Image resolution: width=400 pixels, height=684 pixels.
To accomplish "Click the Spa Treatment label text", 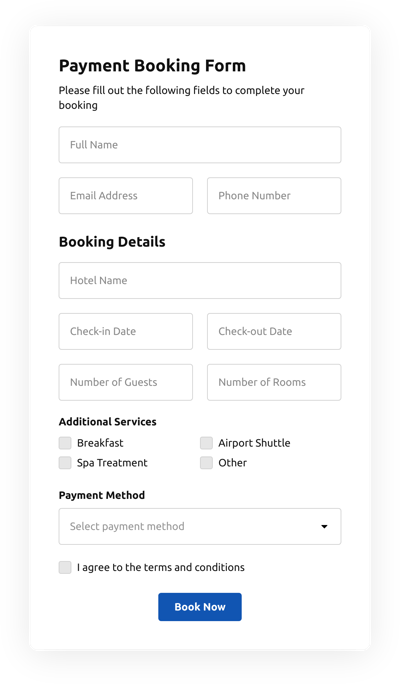I will (112, 463).
